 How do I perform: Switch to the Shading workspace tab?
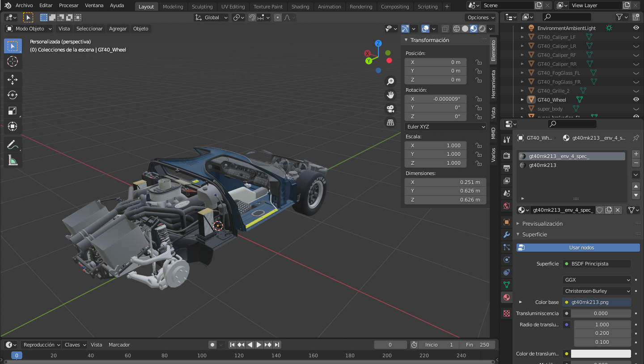coord(300,7)
